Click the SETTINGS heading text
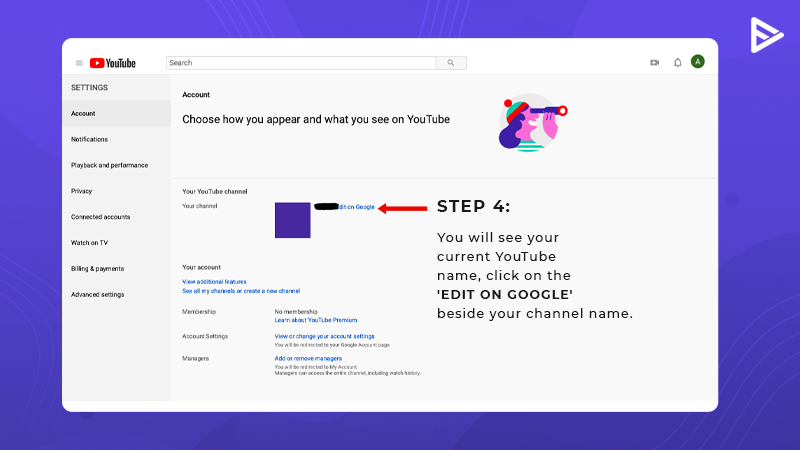This screenshot has width=800, height=450. [89, 88]
